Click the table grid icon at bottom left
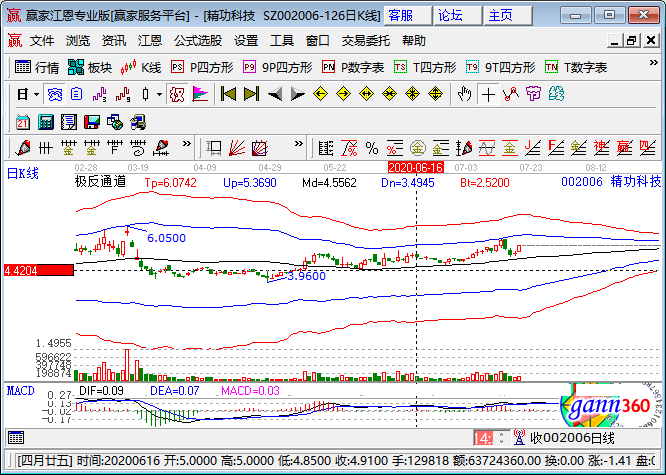 16,437
